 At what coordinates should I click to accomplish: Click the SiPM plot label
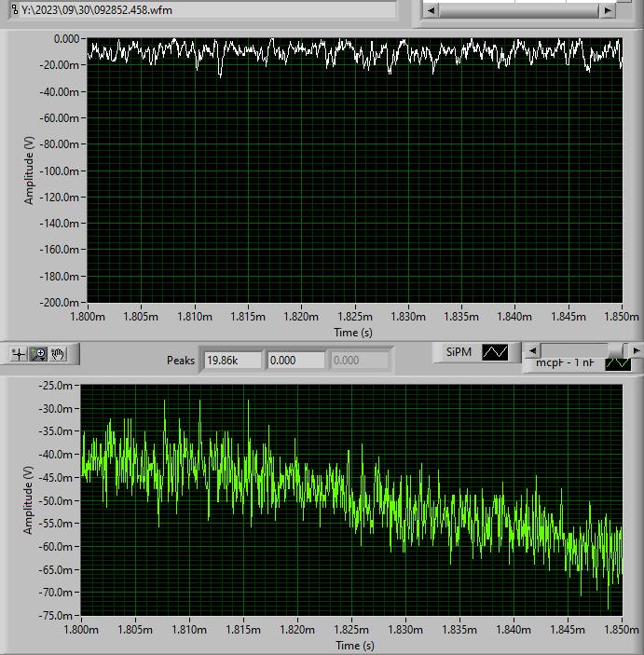458,352
